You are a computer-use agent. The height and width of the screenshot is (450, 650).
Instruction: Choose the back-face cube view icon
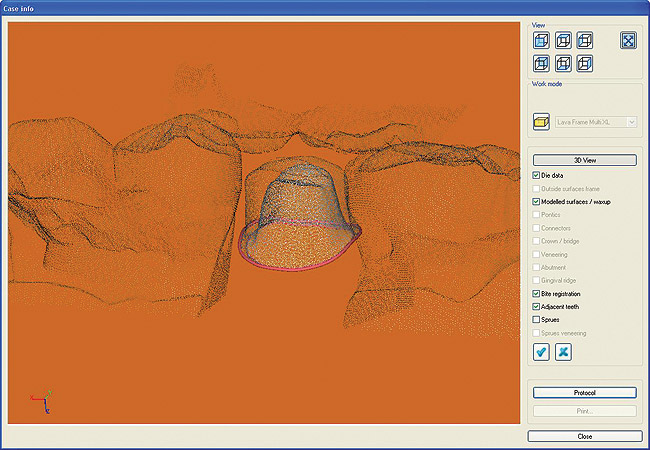pos(541,63)
